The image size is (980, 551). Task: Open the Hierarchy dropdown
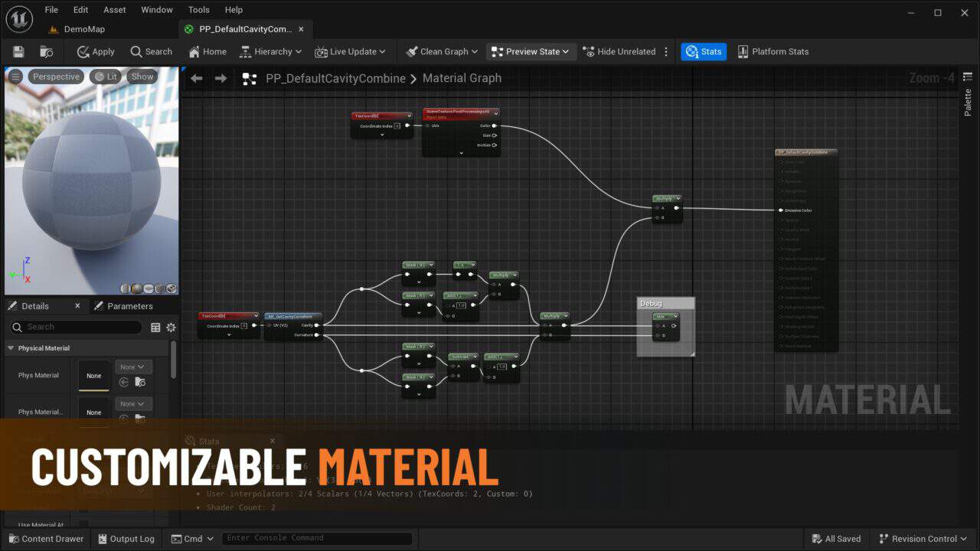coord(271,52)
